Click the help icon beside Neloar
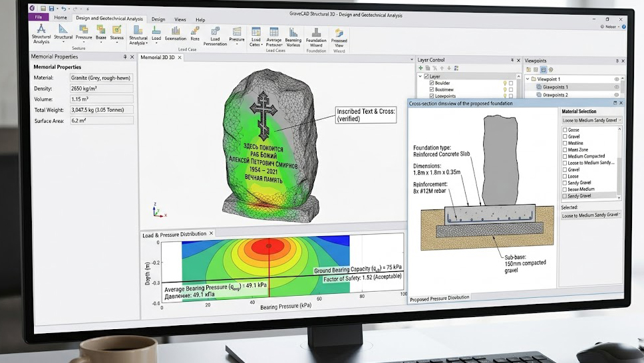Image resolution: width=644 pixels, height=363 pixels. click(623, 27)
